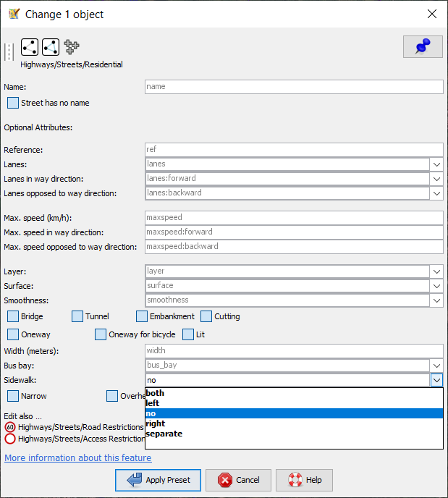Enable the Bridge checkbox
Viewport: 448px width, 498px height.
click(x=13, y=316)
